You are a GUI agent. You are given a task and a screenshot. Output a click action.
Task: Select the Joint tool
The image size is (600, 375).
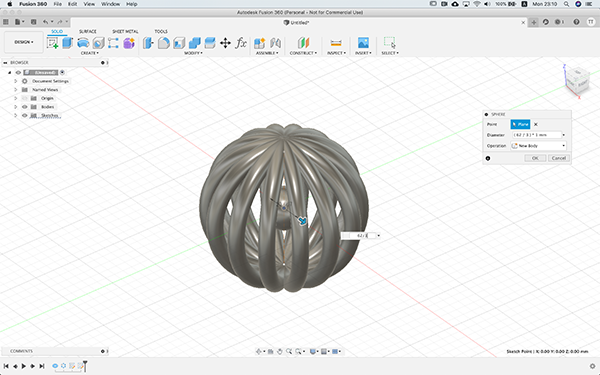275,43
